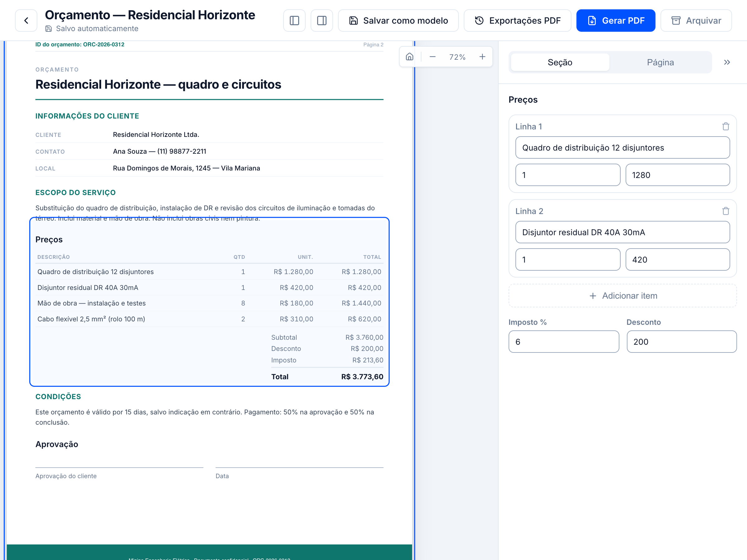Viewport: 747px width, 560px height.
Task: Delete Linha 2 with trash icon
Action: click(x=726, y=211)
